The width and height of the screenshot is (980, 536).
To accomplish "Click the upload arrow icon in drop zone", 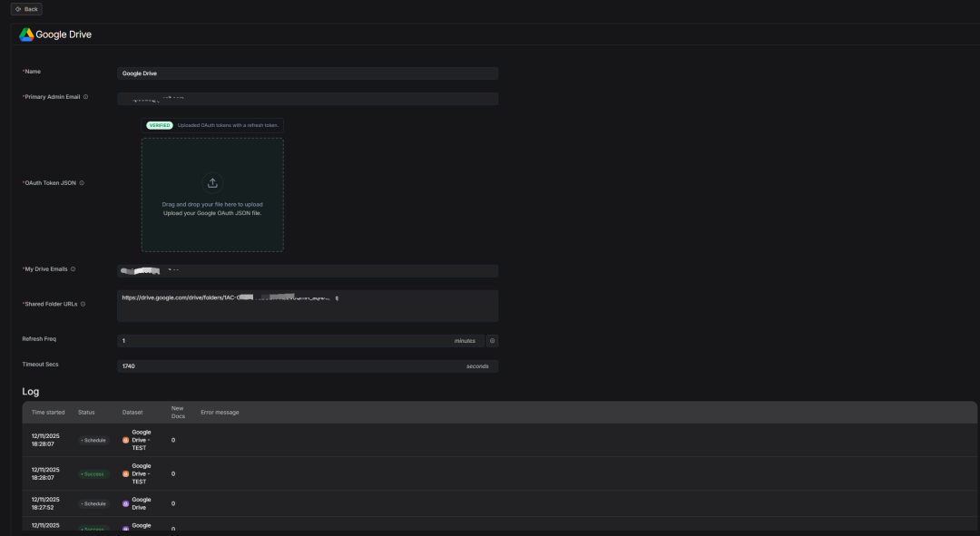I will tap(212, 183).
